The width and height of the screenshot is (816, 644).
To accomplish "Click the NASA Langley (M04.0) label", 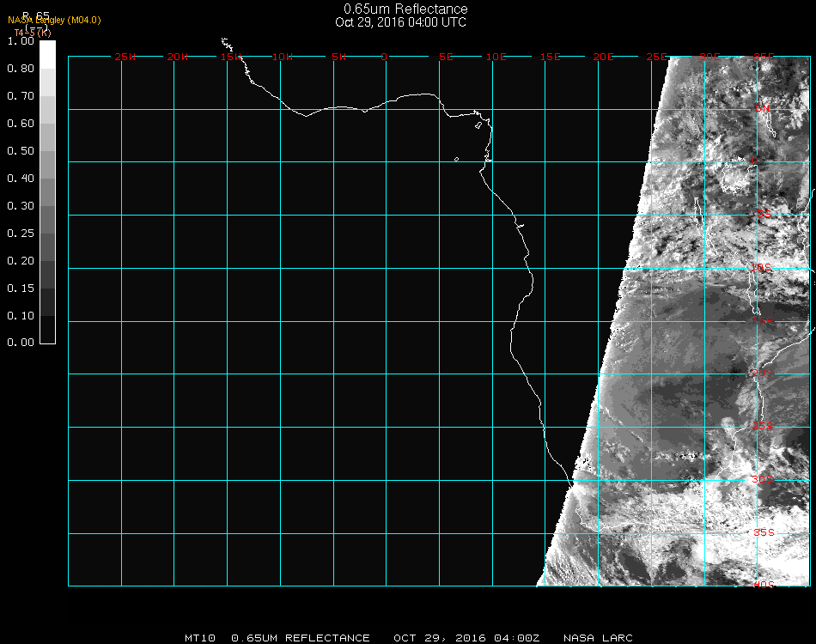I will pos(54,21).
